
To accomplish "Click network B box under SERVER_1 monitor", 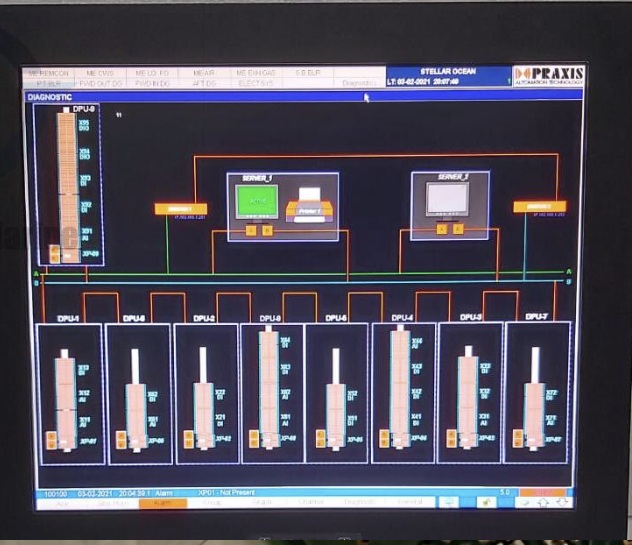I will click(268, 231).
